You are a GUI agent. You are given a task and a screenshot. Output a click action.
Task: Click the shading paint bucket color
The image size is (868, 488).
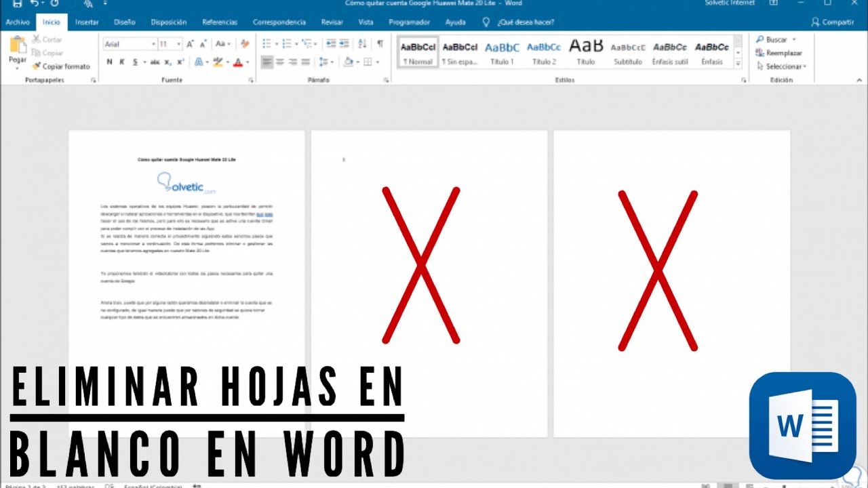coord(348,62)
